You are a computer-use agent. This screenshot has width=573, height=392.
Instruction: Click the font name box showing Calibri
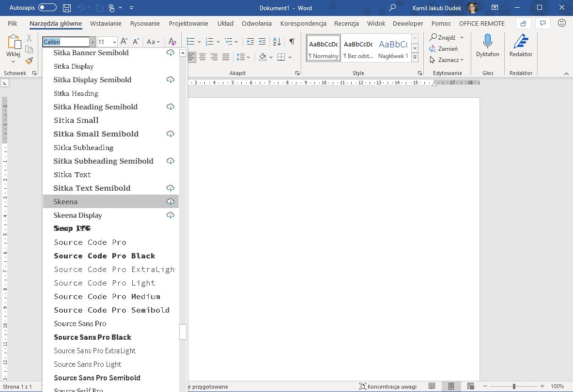click(x=66, y=42)
